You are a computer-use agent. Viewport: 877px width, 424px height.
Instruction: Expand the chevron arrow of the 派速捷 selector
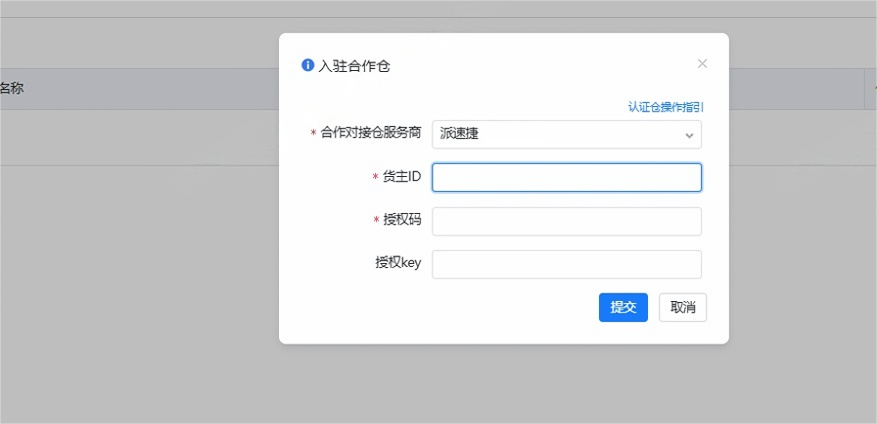click(x=689, y=135)
